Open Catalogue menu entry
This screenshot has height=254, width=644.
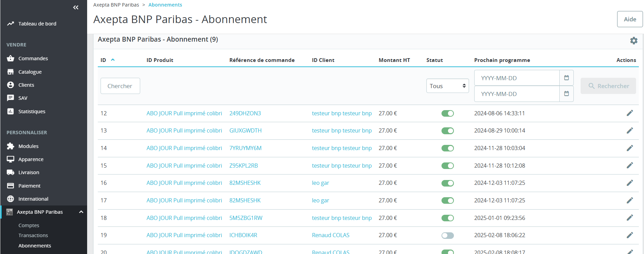[30, 72]
